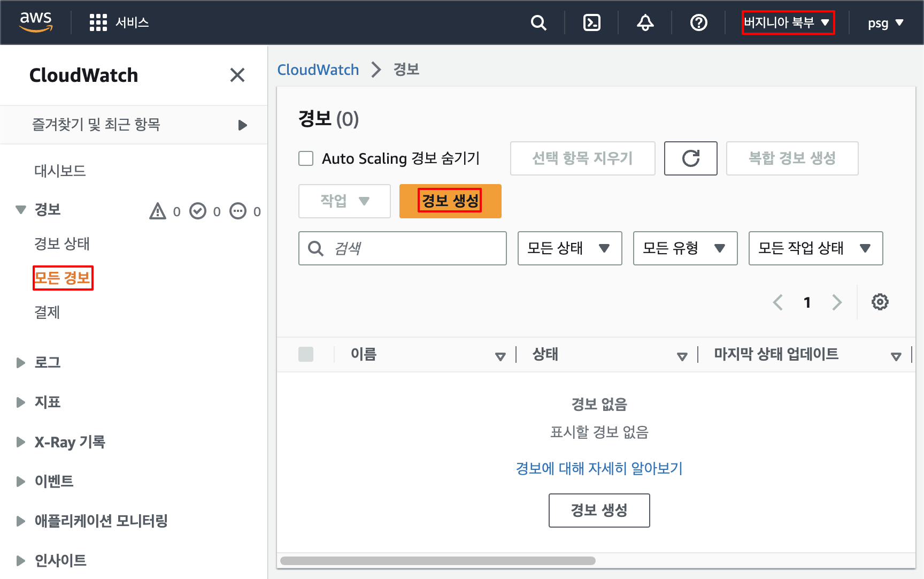Screen dimensions: 924x579
Task: Toggle Auto Scaling 경보 숨기기 checkbox
Action: 306,158
